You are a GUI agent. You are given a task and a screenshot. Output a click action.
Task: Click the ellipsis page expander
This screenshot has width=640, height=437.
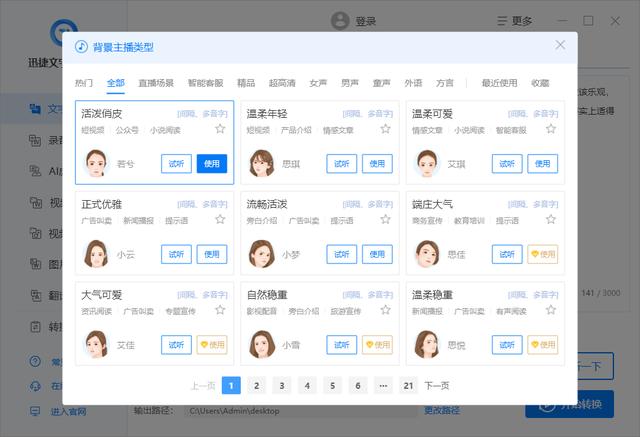coord(383,386)
